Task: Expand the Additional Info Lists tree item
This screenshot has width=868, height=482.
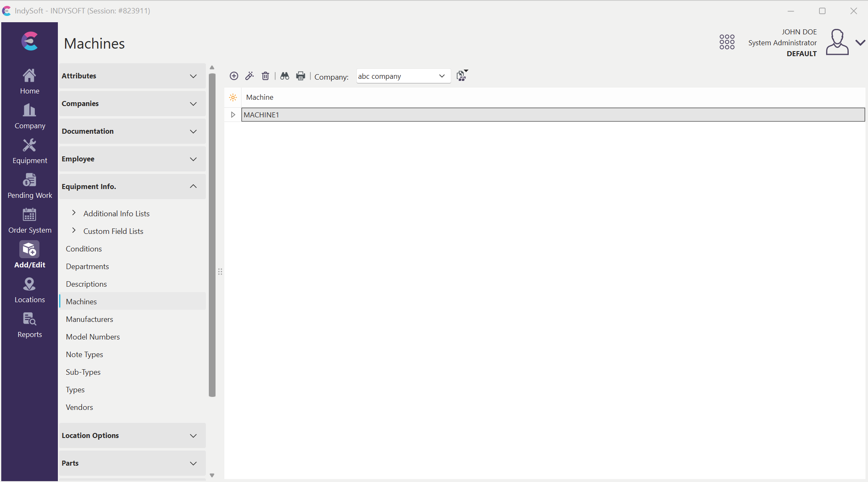Action: [x=74, y=213]
